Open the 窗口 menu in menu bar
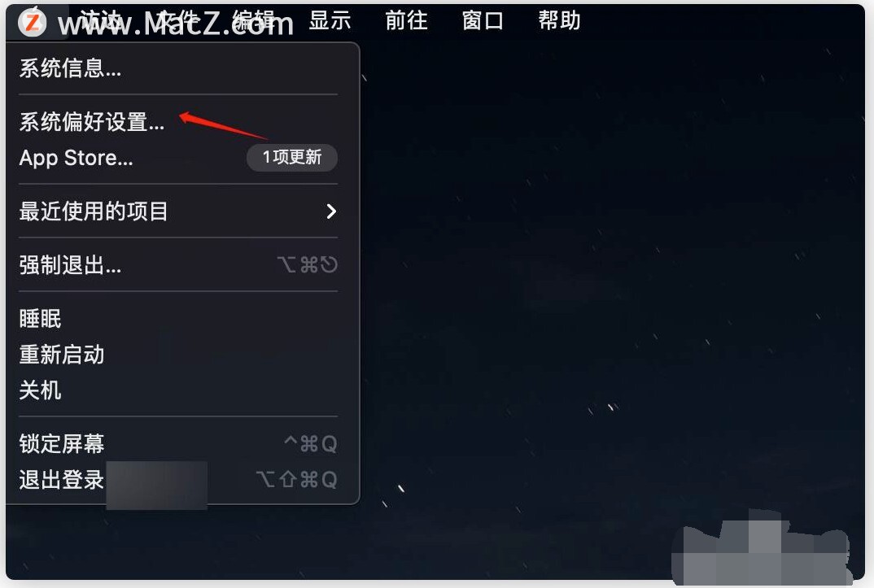Image resolution: width=874 pixels, height=588 pixels. tap(483, 21)
